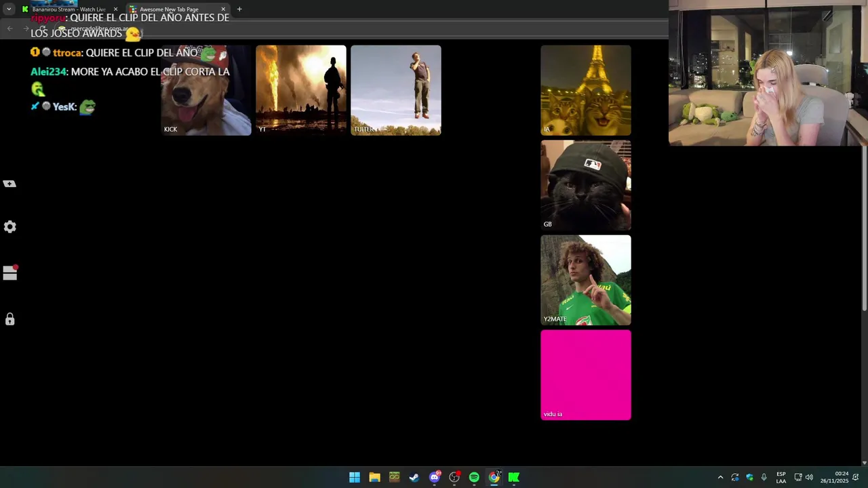Switch to the Bananirou Stream browser tab
The width and height of the screenshot is (868, 488).
[x=69, y=9]
